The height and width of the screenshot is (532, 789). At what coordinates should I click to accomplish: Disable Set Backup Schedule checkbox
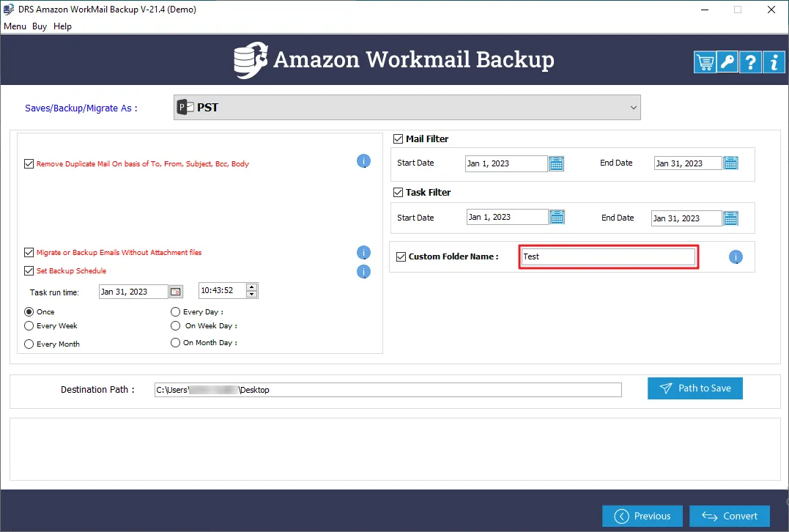tap(29, 271)
